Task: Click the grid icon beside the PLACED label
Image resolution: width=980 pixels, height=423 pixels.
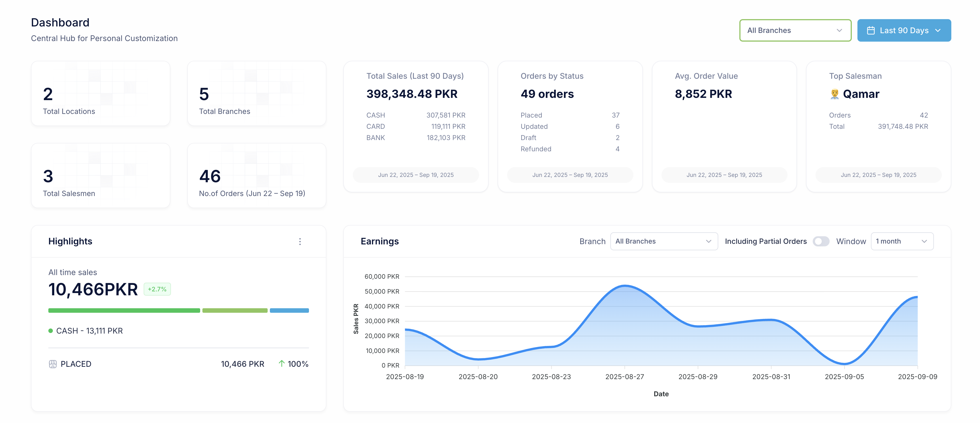Action: click(x=53, y=364)
